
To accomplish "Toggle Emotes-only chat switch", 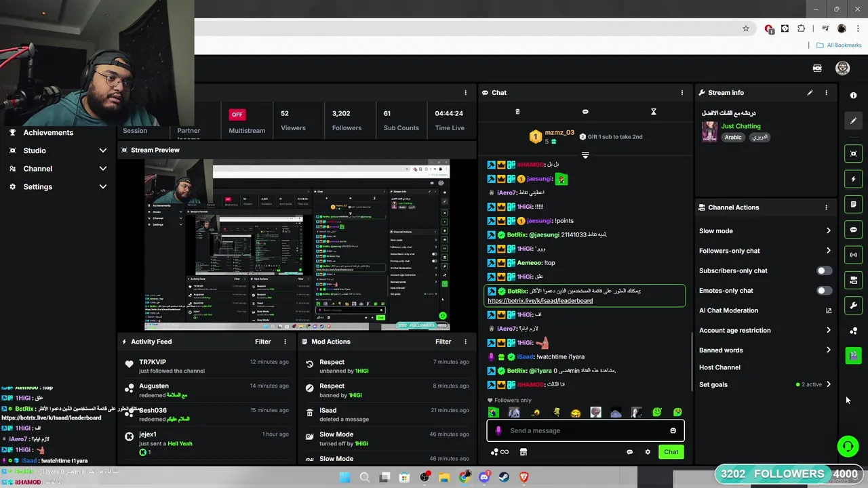I will pos(823,291).
